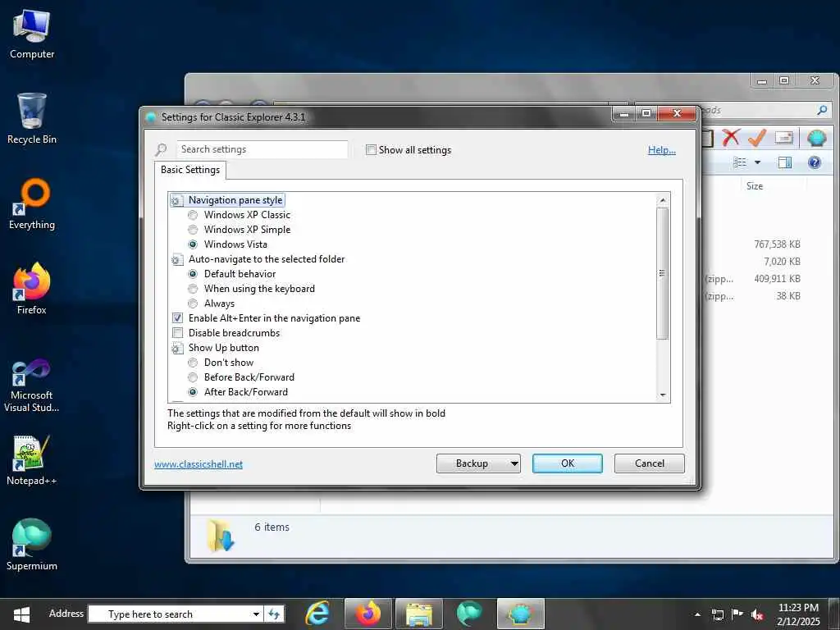Click the Windows Start button
The image size is (840, 630).
tap(21, 614)
